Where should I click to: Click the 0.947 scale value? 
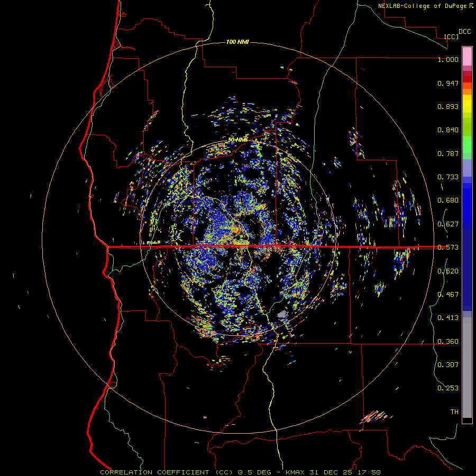tap(448, 83)
